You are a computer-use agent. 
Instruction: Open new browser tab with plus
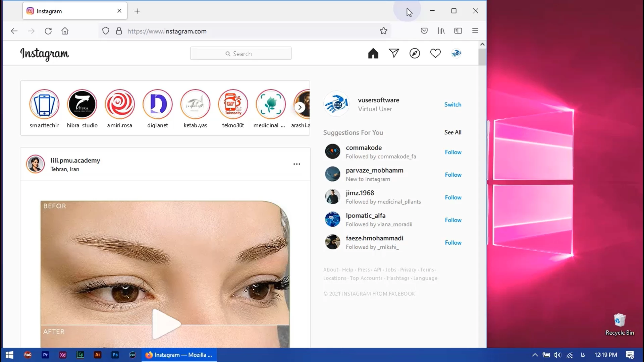(137, 11)
